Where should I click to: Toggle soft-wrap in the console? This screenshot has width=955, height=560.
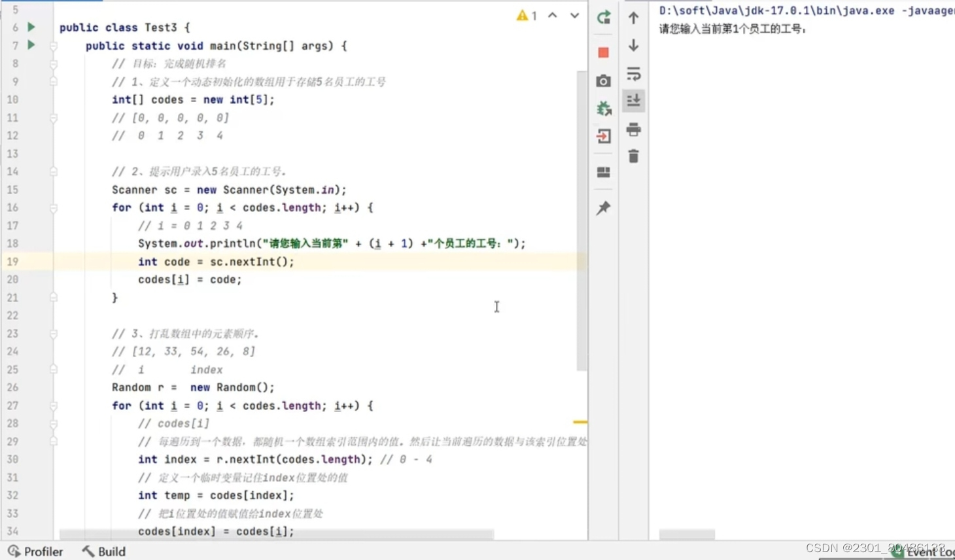coord(633,73)
